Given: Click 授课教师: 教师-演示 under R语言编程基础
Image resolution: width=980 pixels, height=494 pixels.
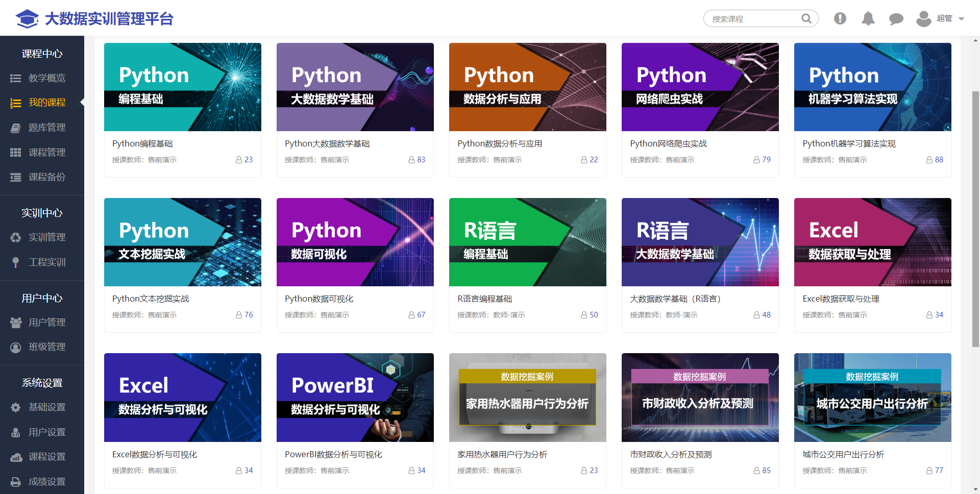Looking at the screenshot, I should point(491,315).
